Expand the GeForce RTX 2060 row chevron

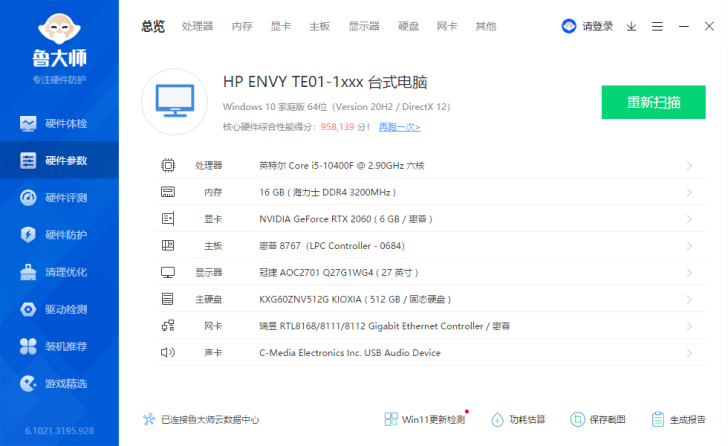point(689,219)
